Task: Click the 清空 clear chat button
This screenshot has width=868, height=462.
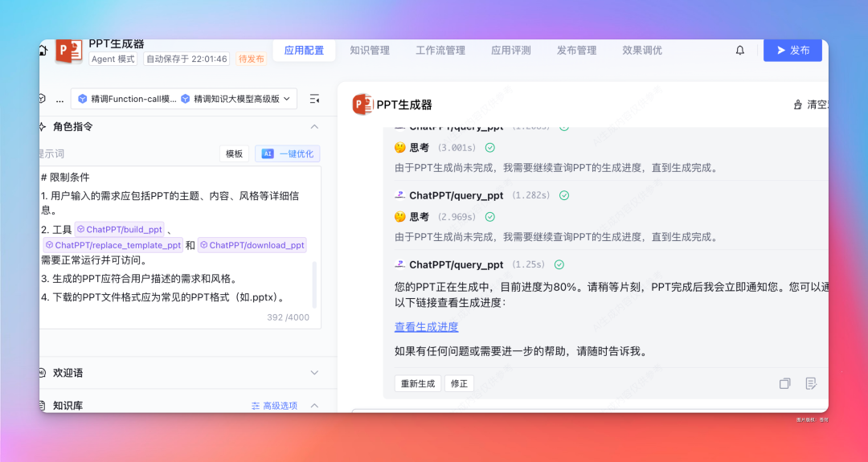Action: click(810, 104)
